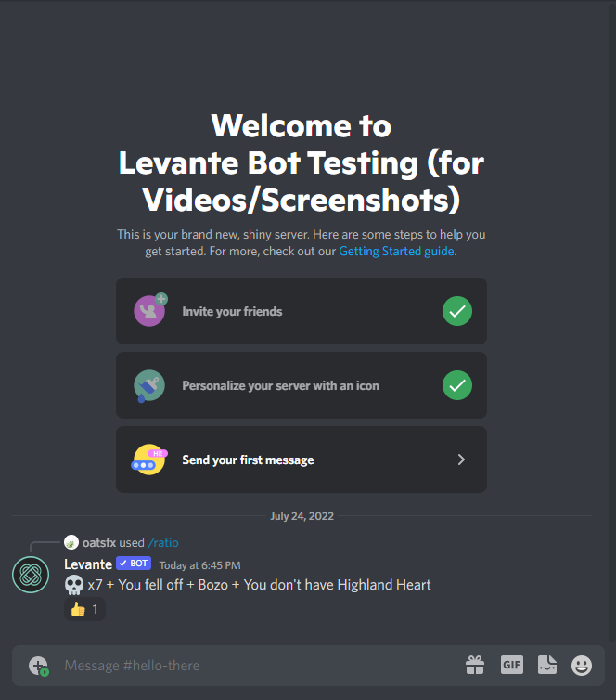Screen dimensions: 616x700
Task: Click the Welcome to Levante Bot Testing heading
Action: click(x=302, y=162)
